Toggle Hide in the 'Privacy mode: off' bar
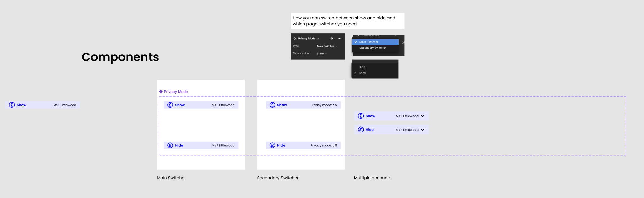 (x=281, y=145)
